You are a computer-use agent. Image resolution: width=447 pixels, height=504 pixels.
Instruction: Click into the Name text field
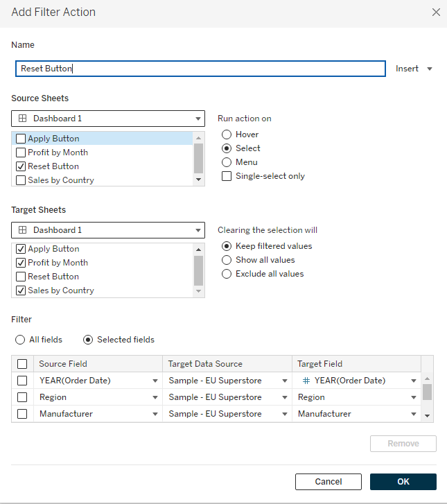pyautogui.click(x=200, y=69)
